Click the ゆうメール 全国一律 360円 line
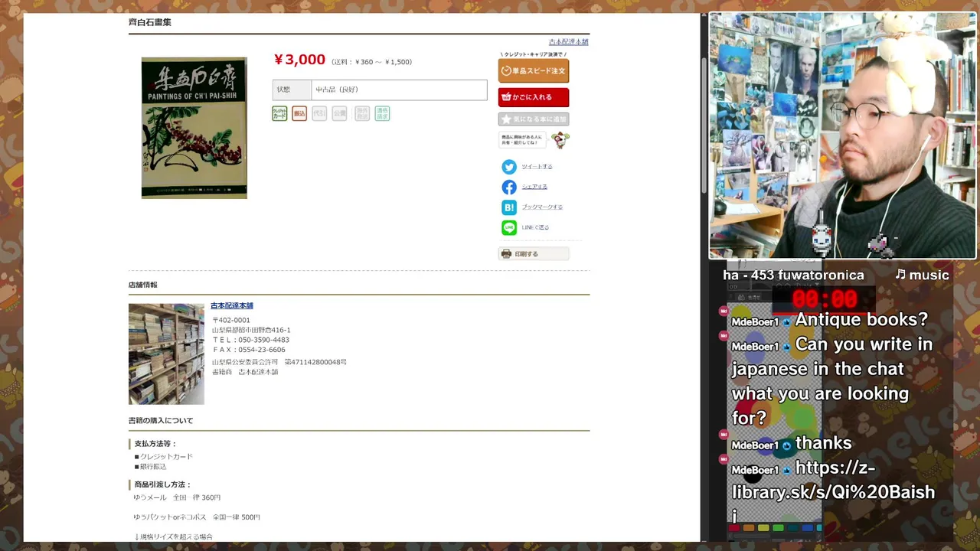This screenshot has height=551, width=980. tap(177, 498)
